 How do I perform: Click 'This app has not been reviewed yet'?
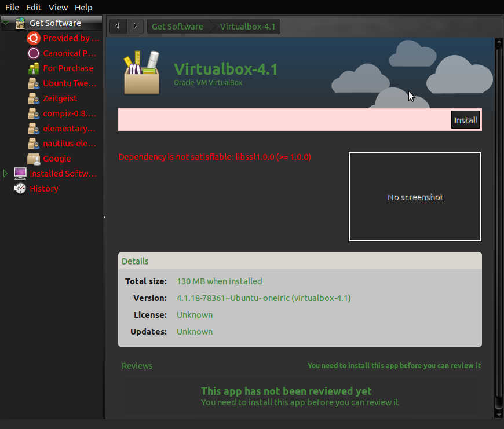pyautogui.click(x=286, y=391)
